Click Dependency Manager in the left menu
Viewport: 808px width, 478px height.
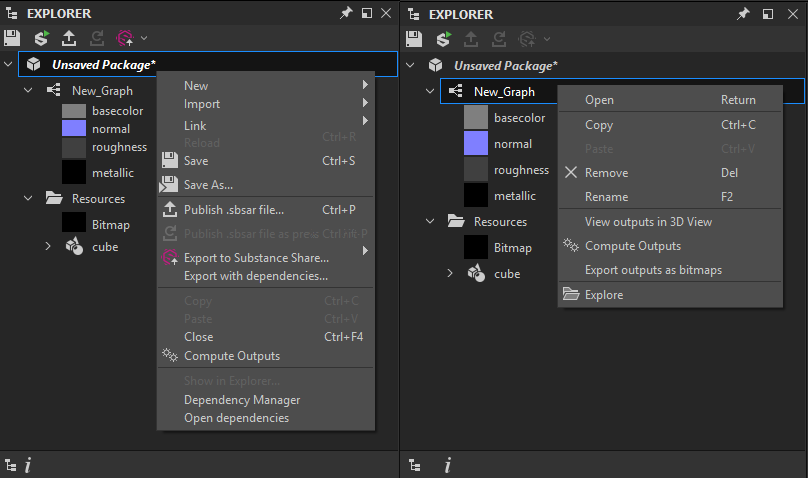point(242,400)
